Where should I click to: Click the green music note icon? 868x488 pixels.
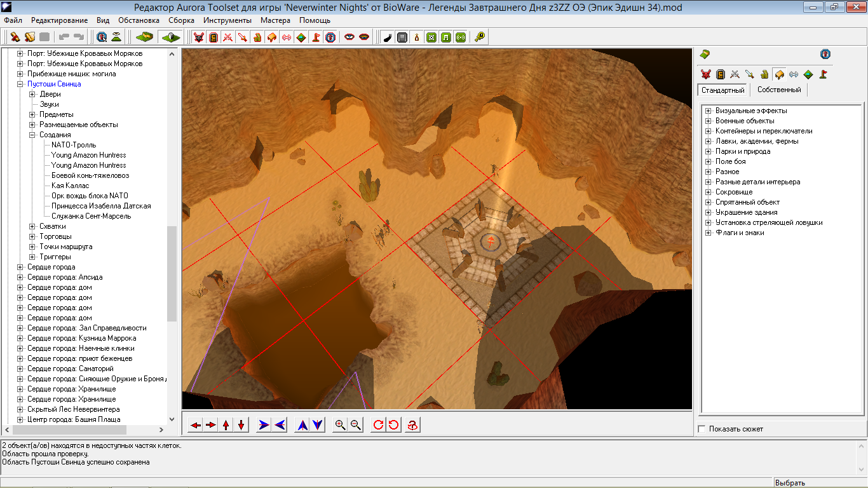point(445,37)
